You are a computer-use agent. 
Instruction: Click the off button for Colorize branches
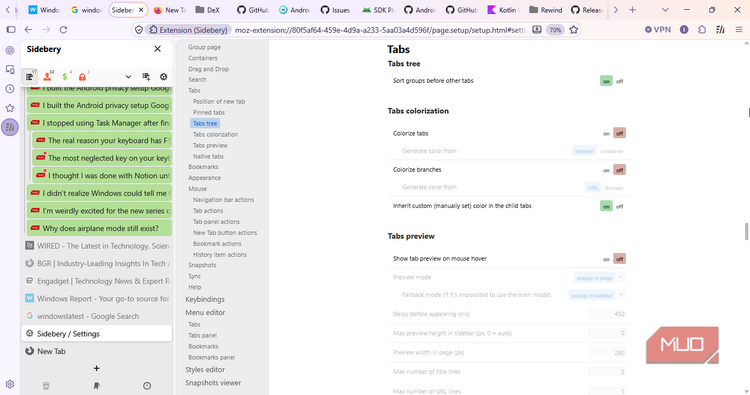click(619, 170)
